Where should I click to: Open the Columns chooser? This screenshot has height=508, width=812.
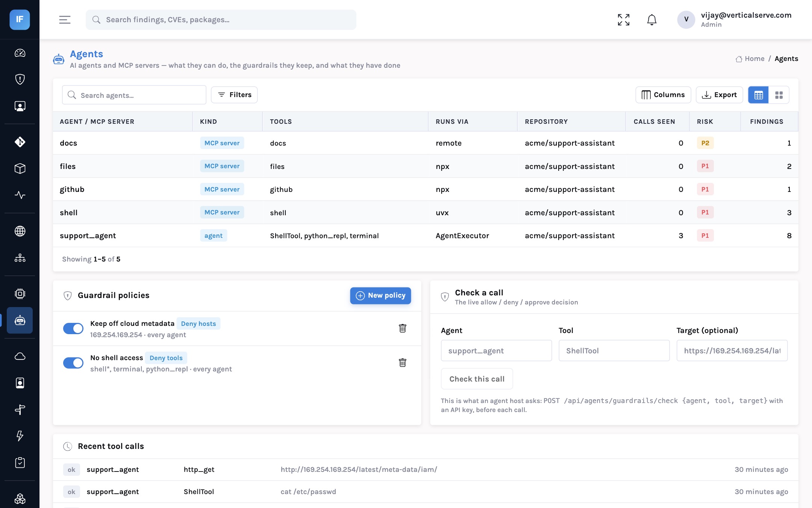pos(663,95)
